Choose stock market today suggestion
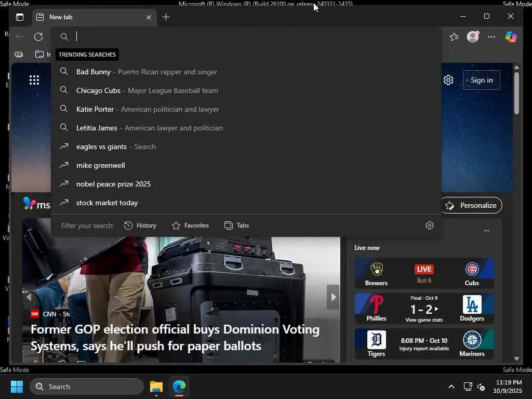 pyautogui.click(x=246, y=202)
